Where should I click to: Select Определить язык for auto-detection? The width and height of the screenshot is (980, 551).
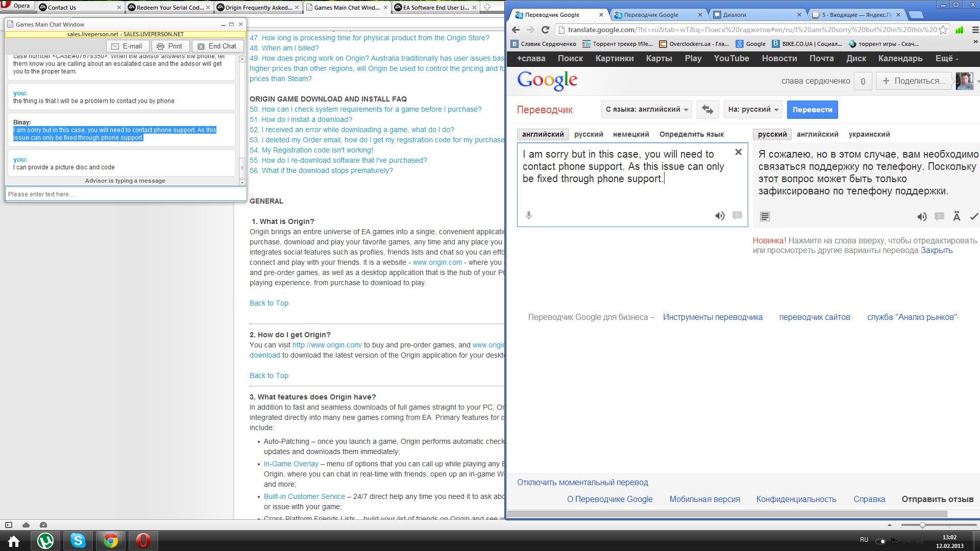tap(692, 134)
